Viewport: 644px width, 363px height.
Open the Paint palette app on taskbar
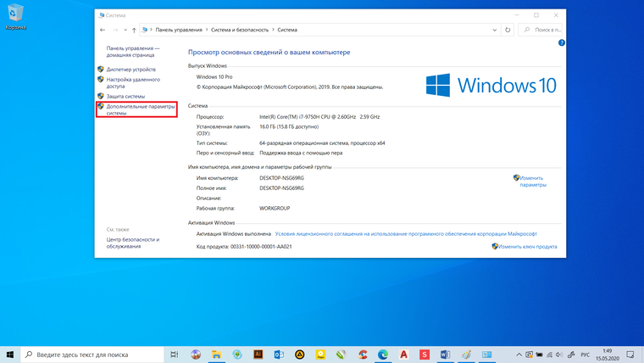(x=466, y=355)
